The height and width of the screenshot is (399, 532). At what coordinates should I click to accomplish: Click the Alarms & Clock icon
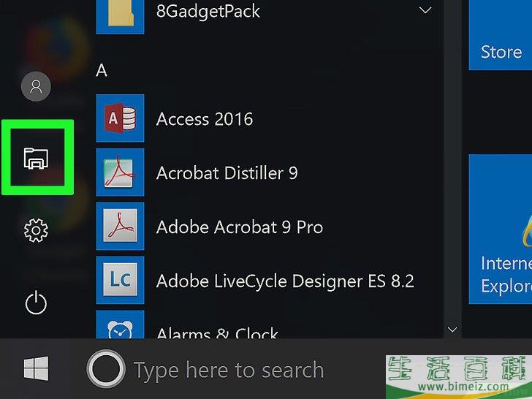120,324
